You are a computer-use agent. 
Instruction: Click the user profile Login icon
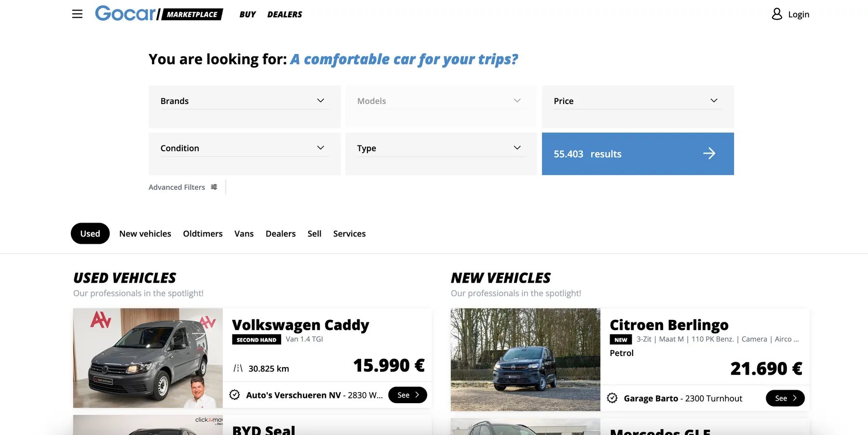pyautogui.click(x=777, y=14)
